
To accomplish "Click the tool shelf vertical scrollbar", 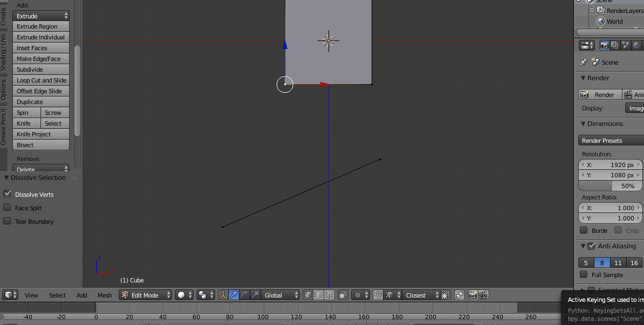I will coord(77,91).
